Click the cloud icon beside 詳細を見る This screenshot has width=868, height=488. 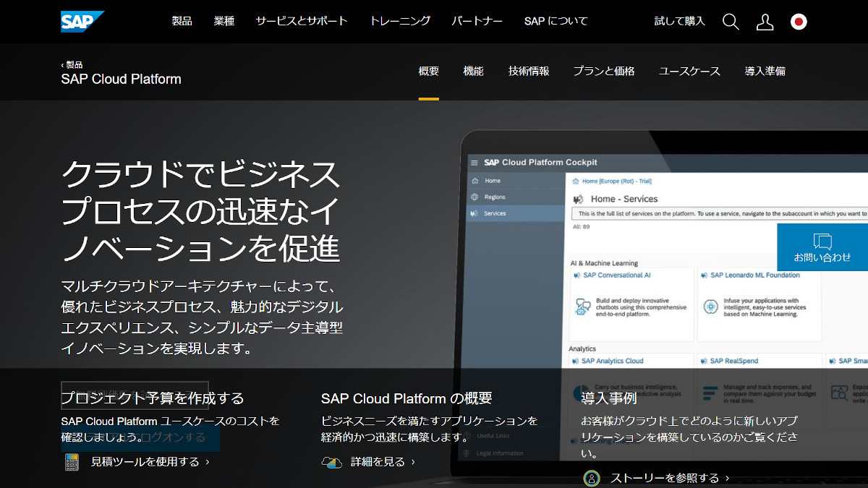pyautogui.click(x=331, y=462)
